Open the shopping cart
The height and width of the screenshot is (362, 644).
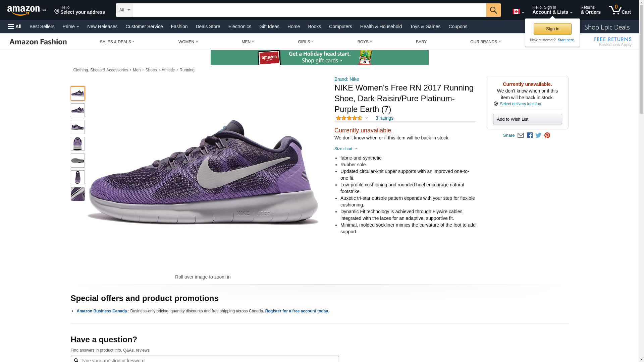click(x=620, y=10)
